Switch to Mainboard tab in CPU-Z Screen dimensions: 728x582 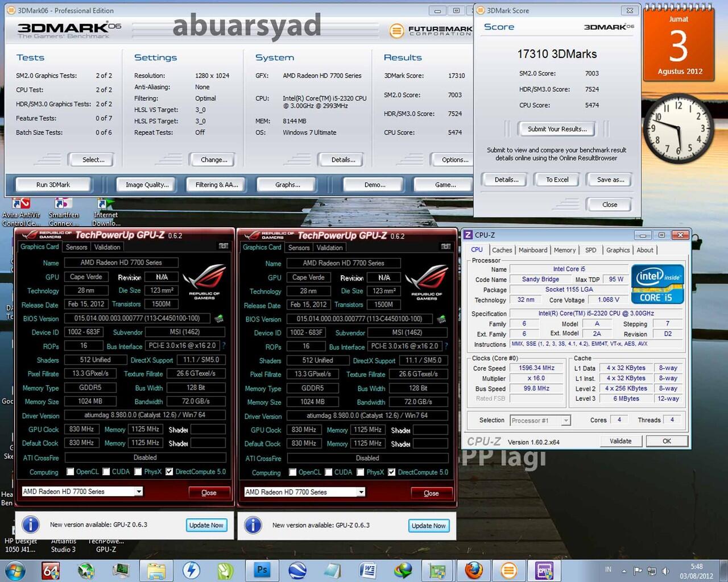tap(533, 250)
